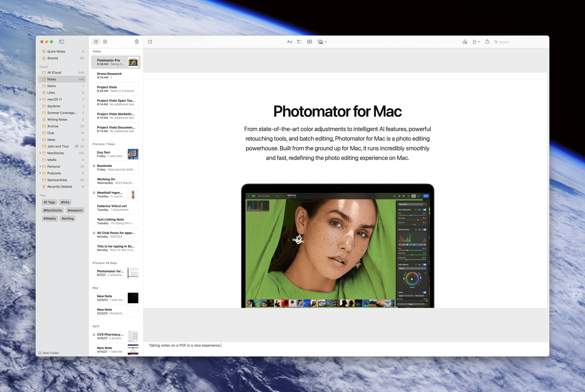Expand the Personal folder
This screenshot has height=392, width=585.
point(40,167)
